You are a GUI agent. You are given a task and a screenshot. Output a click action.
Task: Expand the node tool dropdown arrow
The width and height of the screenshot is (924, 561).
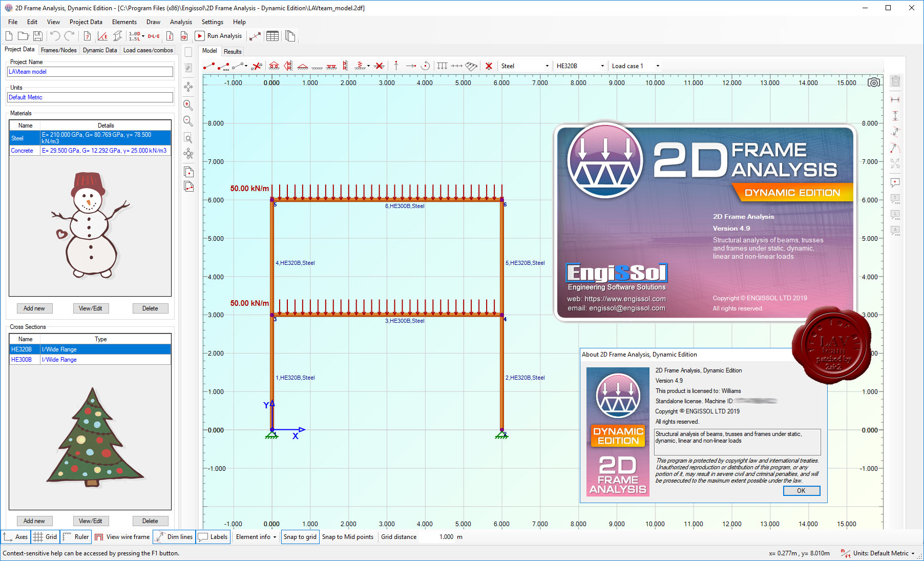(246, 66)
